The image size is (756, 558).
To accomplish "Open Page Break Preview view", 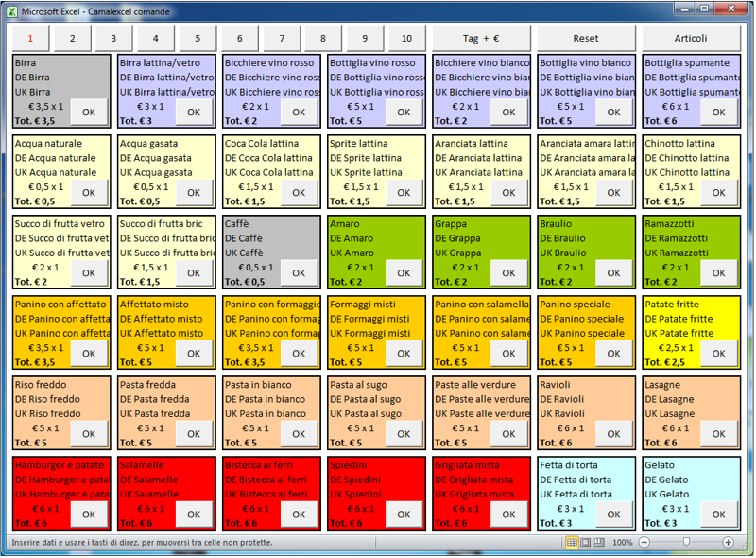I will (x=600, y=543).
